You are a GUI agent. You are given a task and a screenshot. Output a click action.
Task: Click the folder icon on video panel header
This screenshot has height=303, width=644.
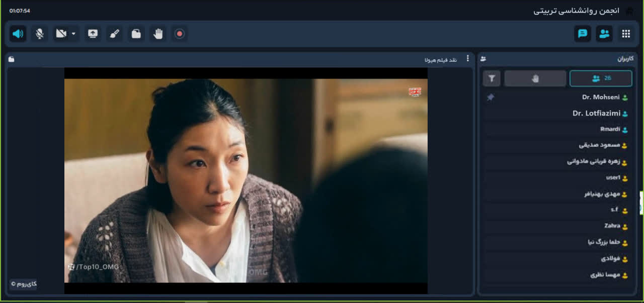tap(12, 59)
